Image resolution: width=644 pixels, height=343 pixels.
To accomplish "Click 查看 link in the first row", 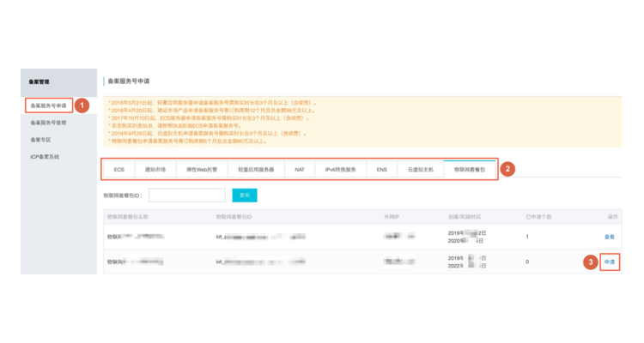I will pyautogui.click(x=609, y=237).
